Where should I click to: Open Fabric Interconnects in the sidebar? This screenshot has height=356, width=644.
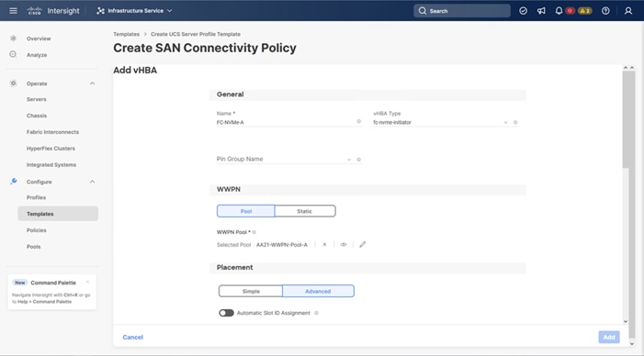click(x=52, y=132)
